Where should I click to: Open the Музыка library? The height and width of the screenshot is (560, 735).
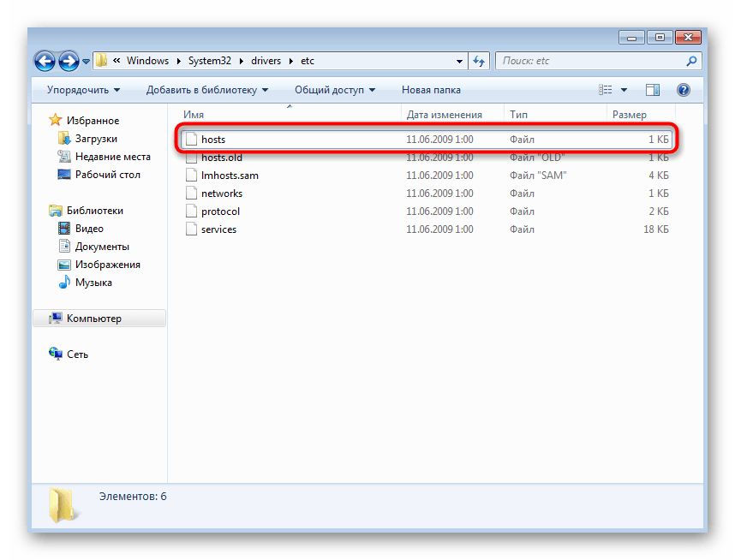pos(93,283)
